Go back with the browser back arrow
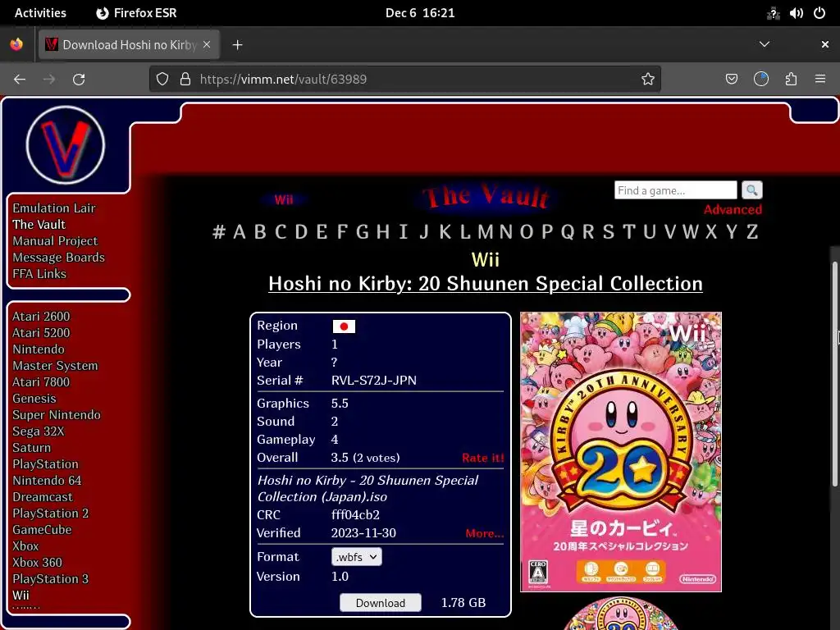 [x=20, y=80]
